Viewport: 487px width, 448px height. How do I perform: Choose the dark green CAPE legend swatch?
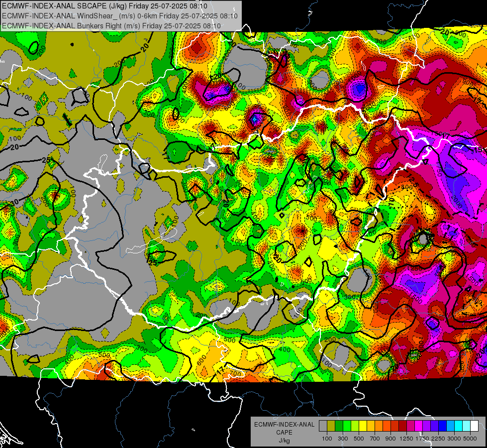(339, 426)
